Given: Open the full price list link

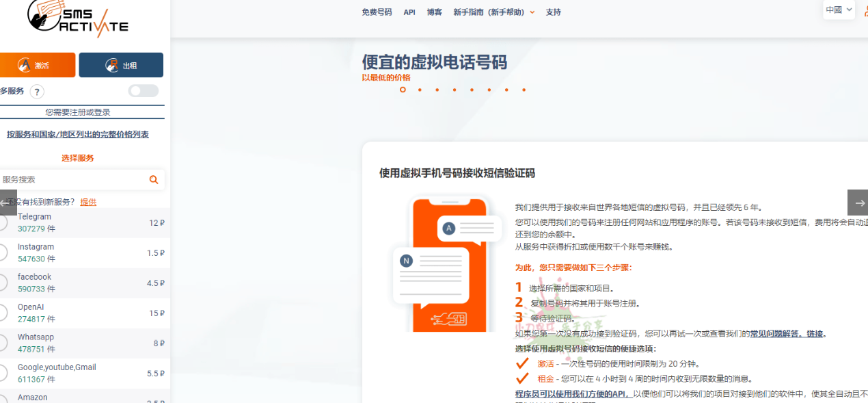Looking at the screenshot, I should click(78, 135).
